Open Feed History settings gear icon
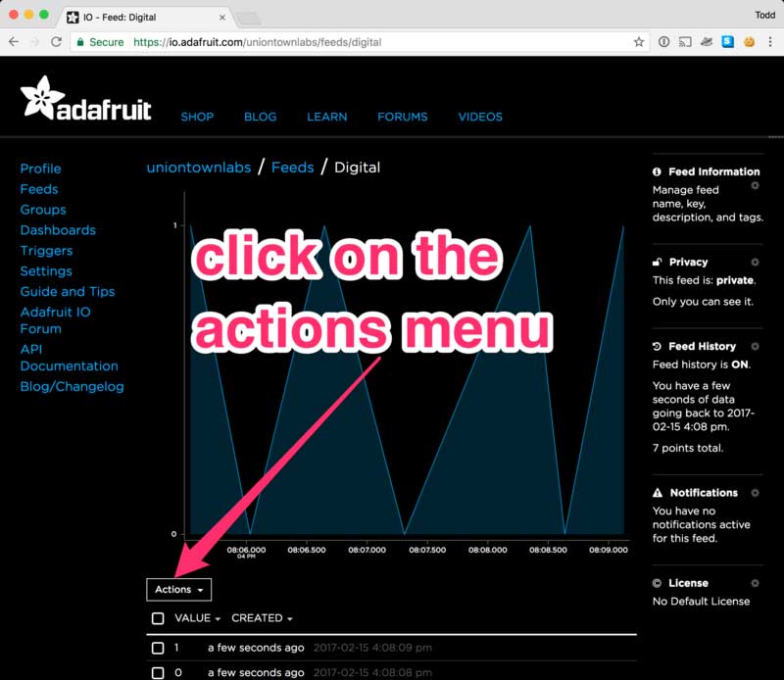 click(755, 346)
